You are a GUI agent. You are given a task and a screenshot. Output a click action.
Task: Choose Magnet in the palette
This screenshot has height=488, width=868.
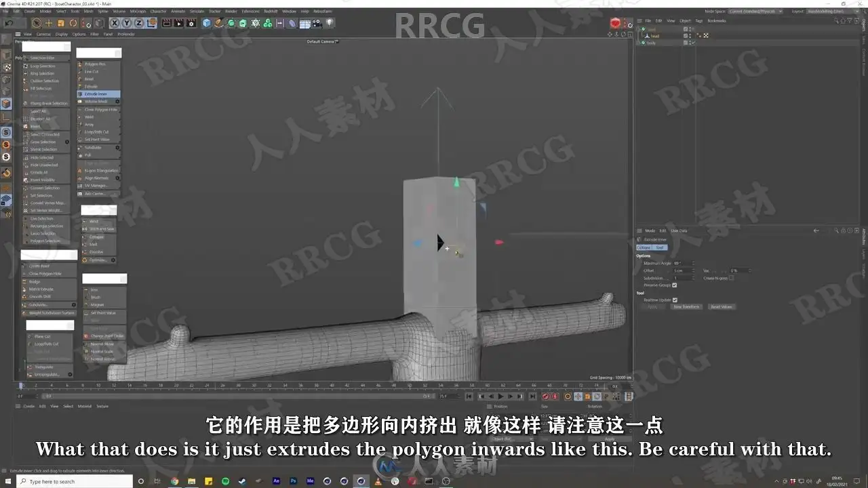[104, 305]
